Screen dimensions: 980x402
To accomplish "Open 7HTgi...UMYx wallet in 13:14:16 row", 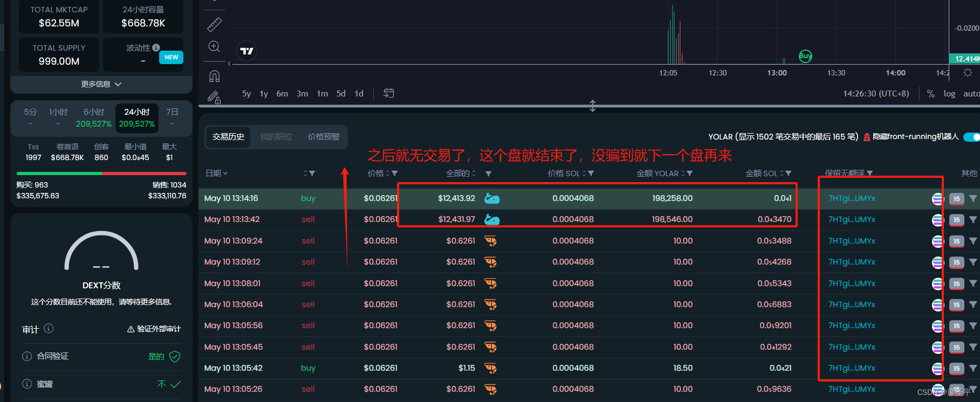I will 852,198.
